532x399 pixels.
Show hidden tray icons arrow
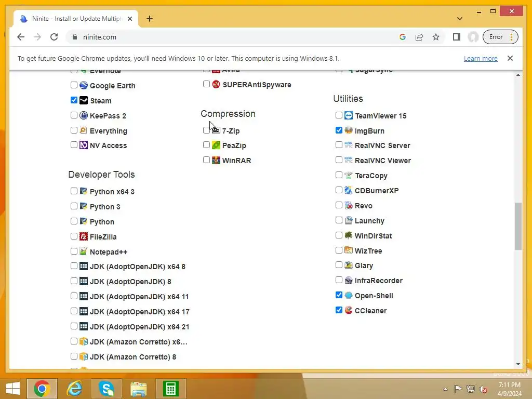pyautogui.click(x=445, y=389)
